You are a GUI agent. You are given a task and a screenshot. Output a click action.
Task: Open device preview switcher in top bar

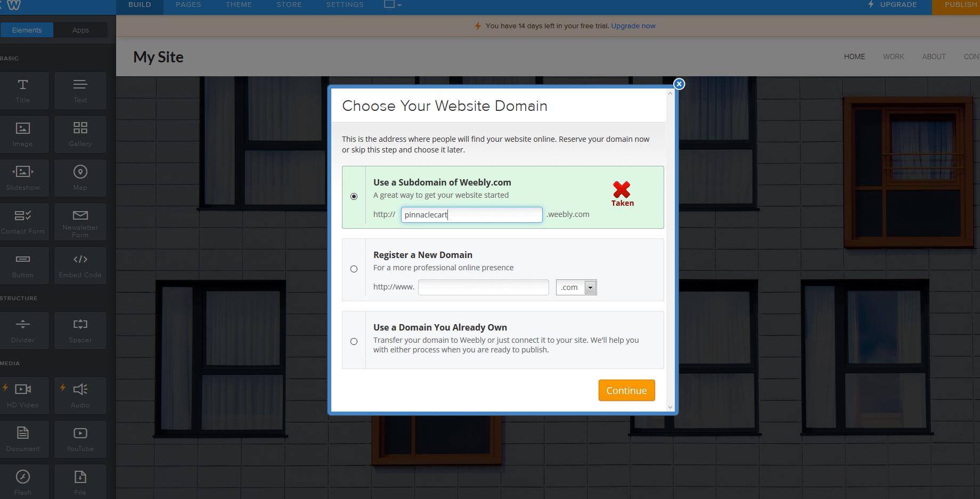tap(393, 4)
